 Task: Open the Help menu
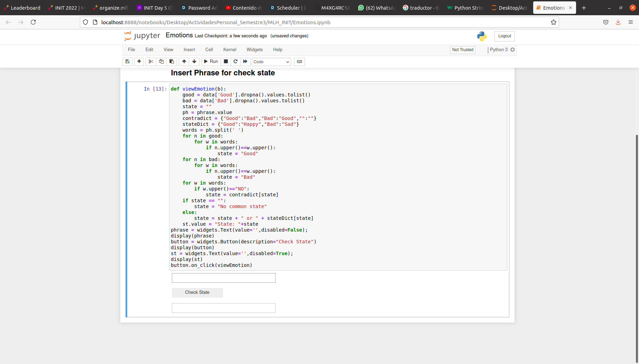278,50
